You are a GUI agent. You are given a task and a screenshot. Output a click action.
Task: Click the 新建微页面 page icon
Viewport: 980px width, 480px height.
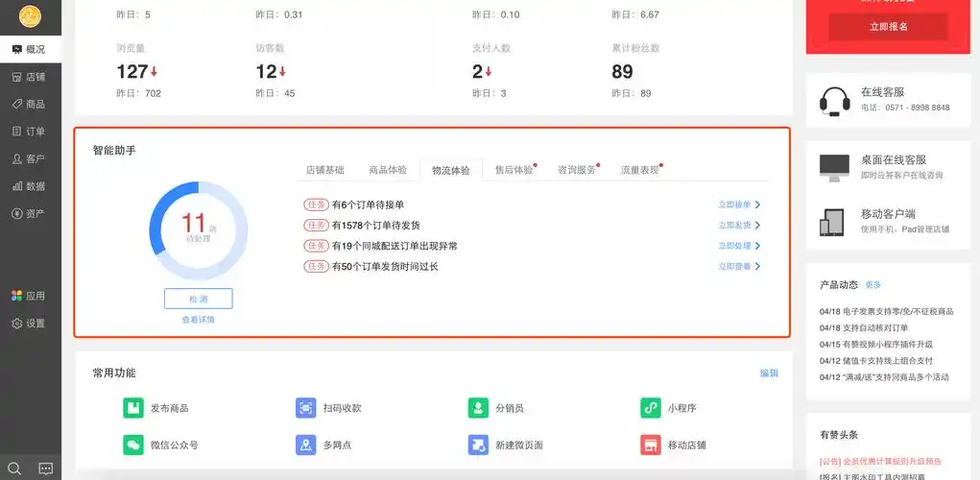pos(478,445)
